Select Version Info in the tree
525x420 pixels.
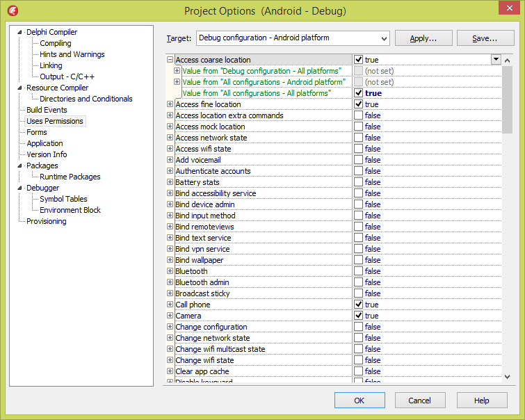click(47, 154)
